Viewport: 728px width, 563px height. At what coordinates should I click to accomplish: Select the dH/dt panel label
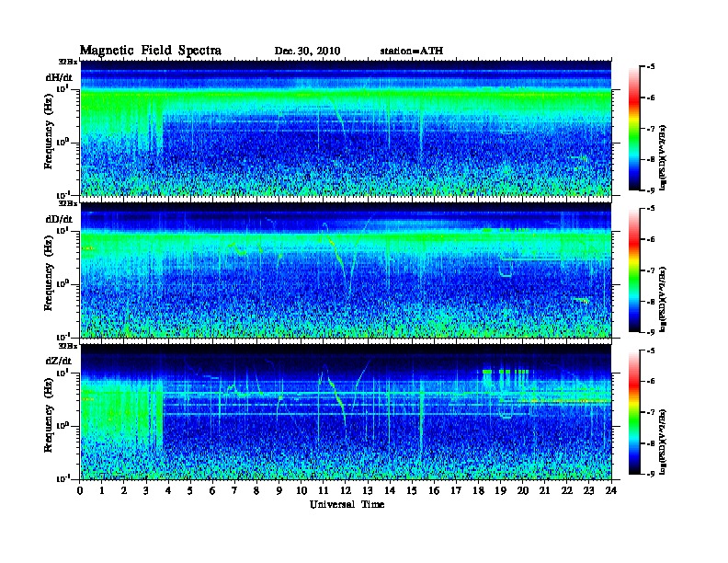pos(59,77)
